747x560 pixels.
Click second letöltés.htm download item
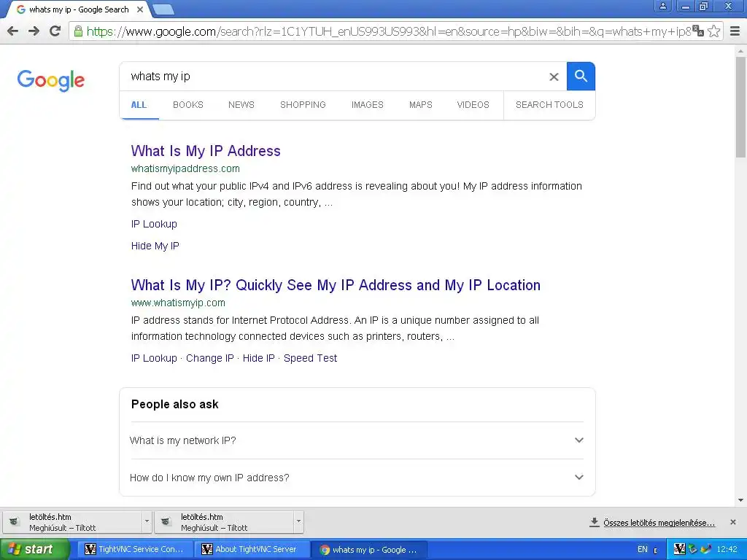click(225, 522)
